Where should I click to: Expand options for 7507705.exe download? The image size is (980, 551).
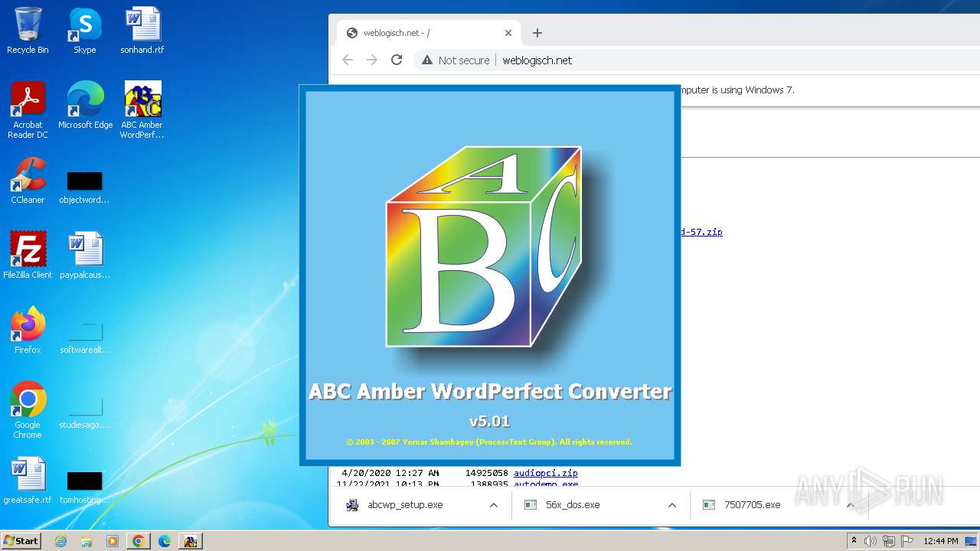(850, 505)
